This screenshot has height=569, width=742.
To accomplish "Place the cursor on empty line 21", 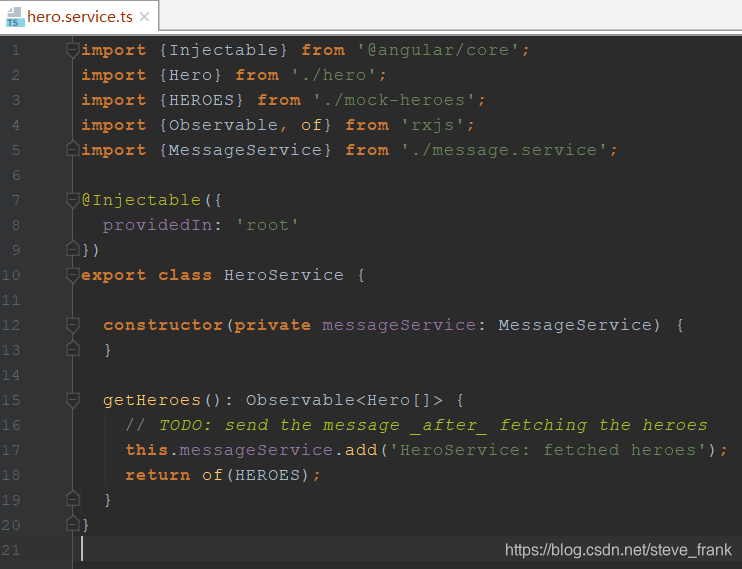I will click(x=407, y=550).
